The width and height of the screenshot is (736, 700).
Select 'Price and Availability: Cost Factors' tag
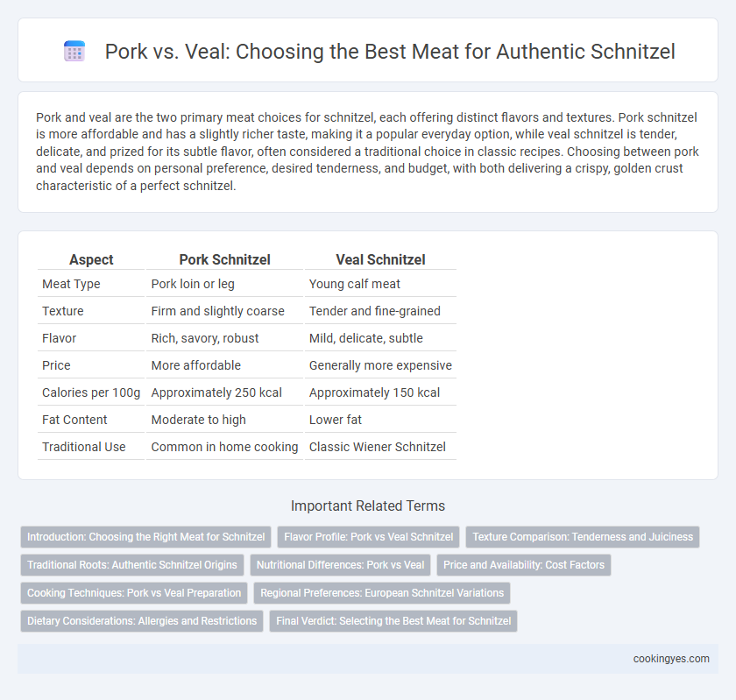(x=524, y=565)
